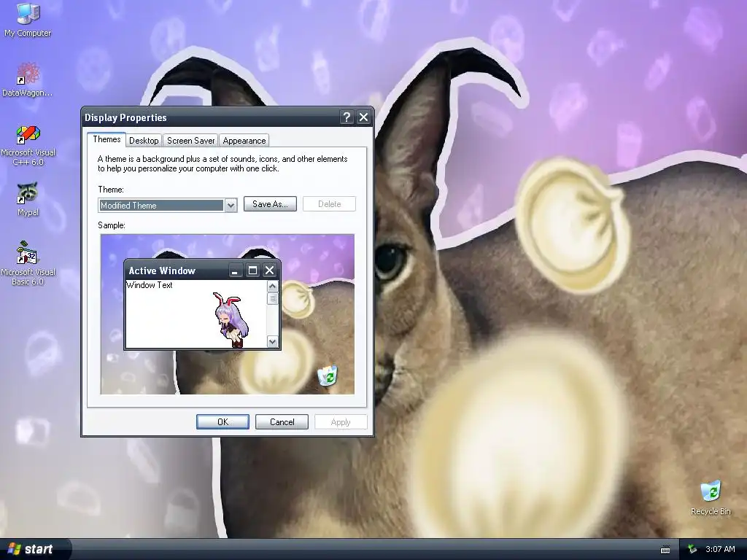The height and width of the screenshot is (560, 747).
Task: Expand the Theme dropdown arrow
Action: (x=231, y=205)
